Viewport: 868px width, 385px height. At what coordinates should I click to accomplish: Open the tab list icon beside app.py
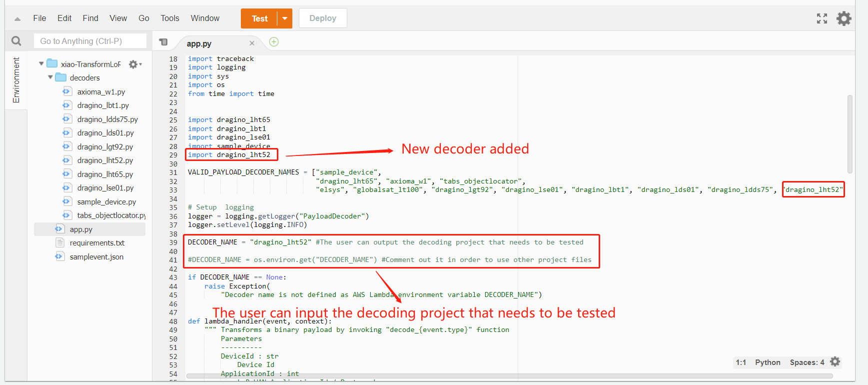click(x=163, y=42)
